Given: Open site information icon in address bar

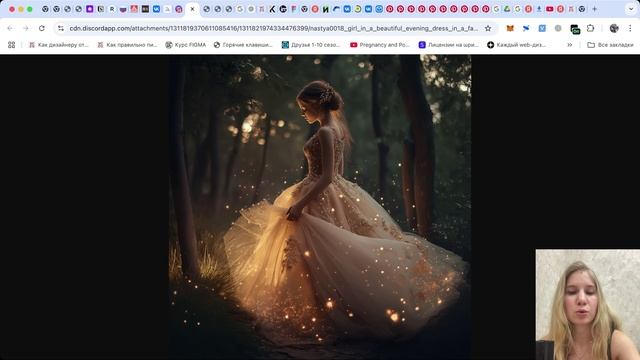Looking at the screenshot, I should click(61, 29).
